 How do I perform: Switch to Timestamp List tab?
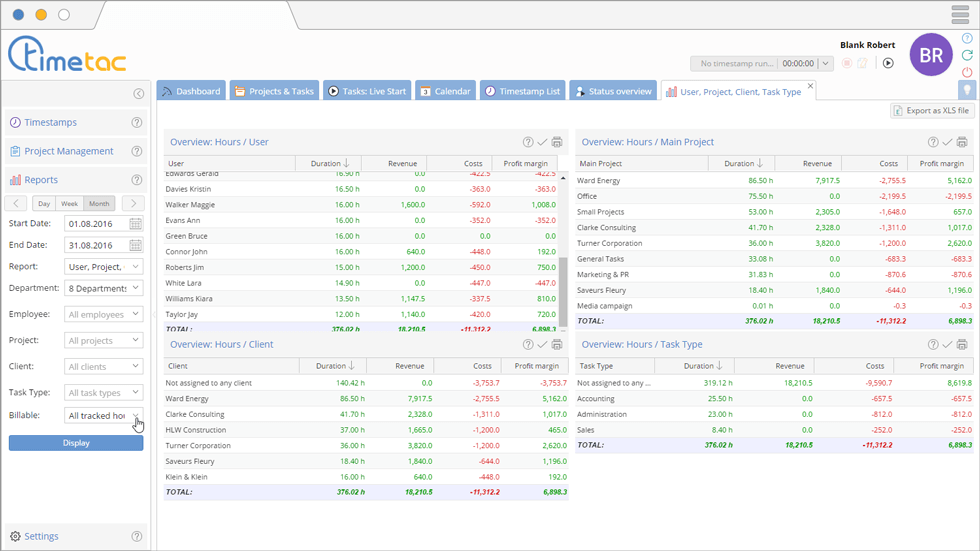[x=523, y=91]
